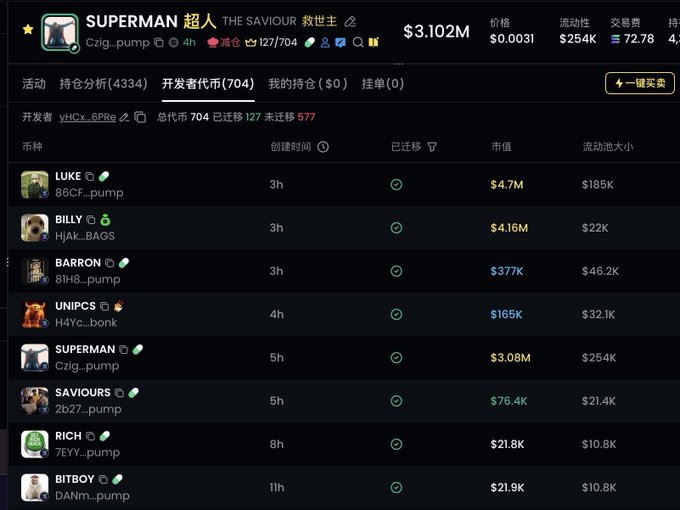The width and height of the screenshot is (680, 510).
Task: Click the crown 127/704 indicator
Action: tap(271, 42)
